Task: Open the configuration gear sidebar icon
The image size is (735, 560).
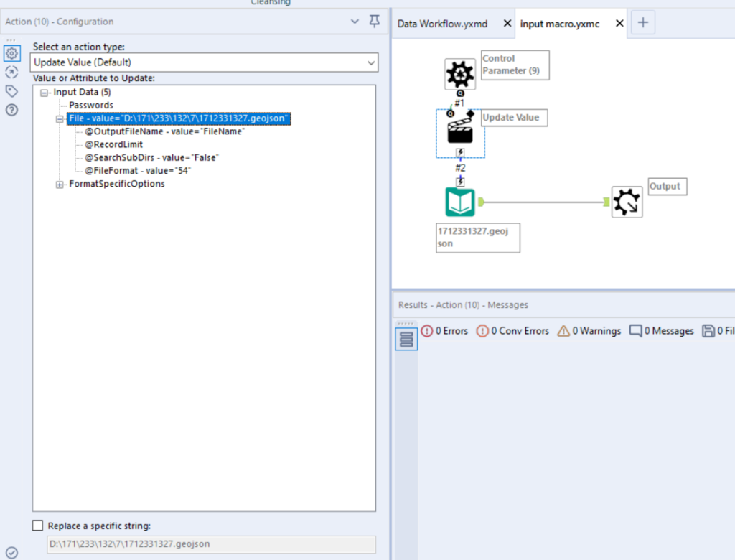Action: pyautogui.click(x=12, y=53)
